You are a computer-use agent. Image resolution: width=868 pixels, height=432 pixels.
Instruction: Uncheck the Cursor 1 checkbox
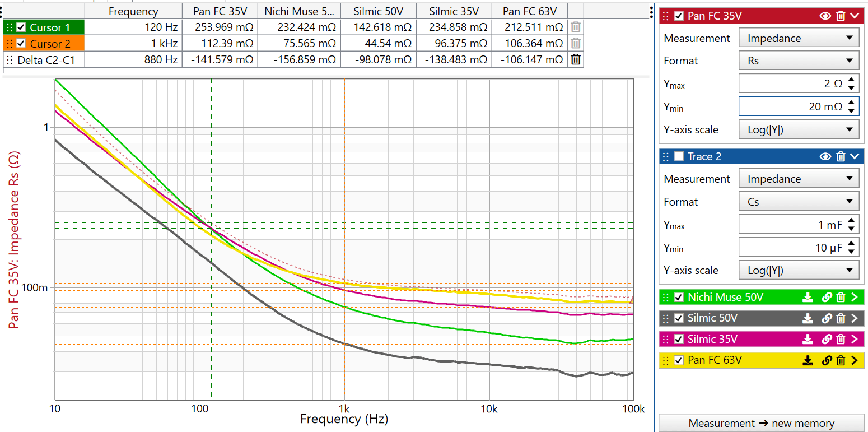21,27
